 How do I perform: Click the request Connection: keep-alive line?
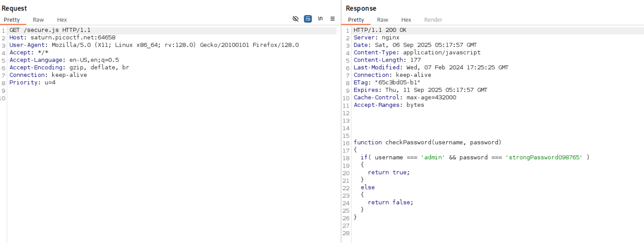[48, 75]
